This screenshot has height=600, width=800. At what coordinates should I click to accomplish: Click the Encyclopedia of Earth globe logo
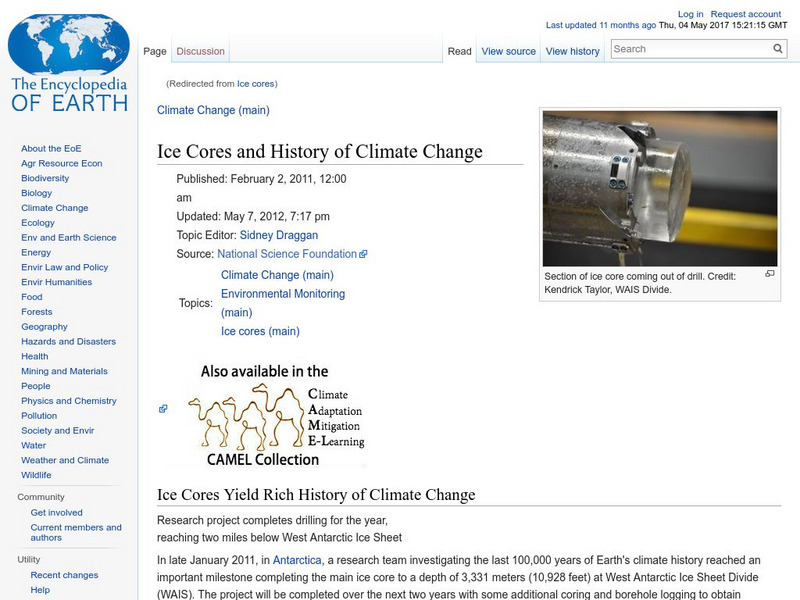tap(69, 62)
